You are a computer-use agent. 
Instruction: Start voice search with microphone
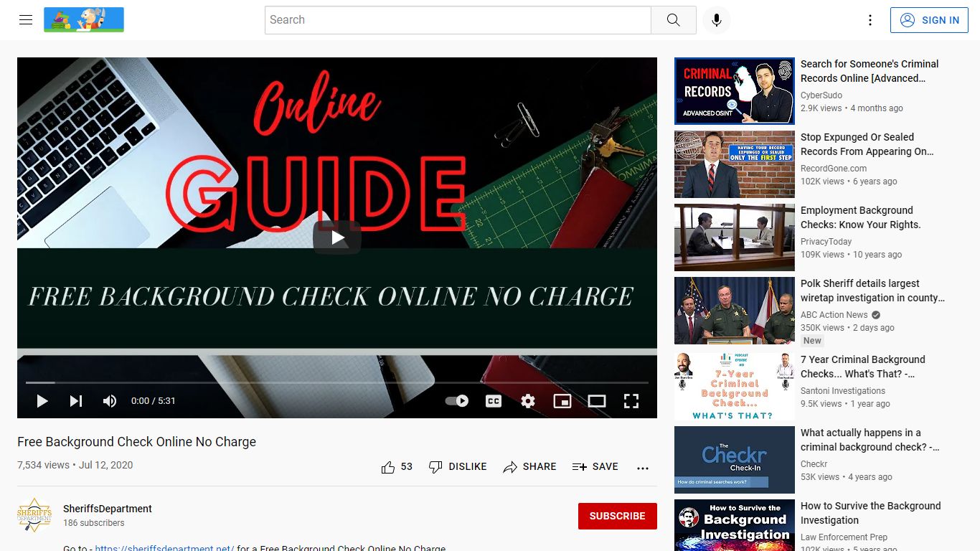[x=716, y=20]
